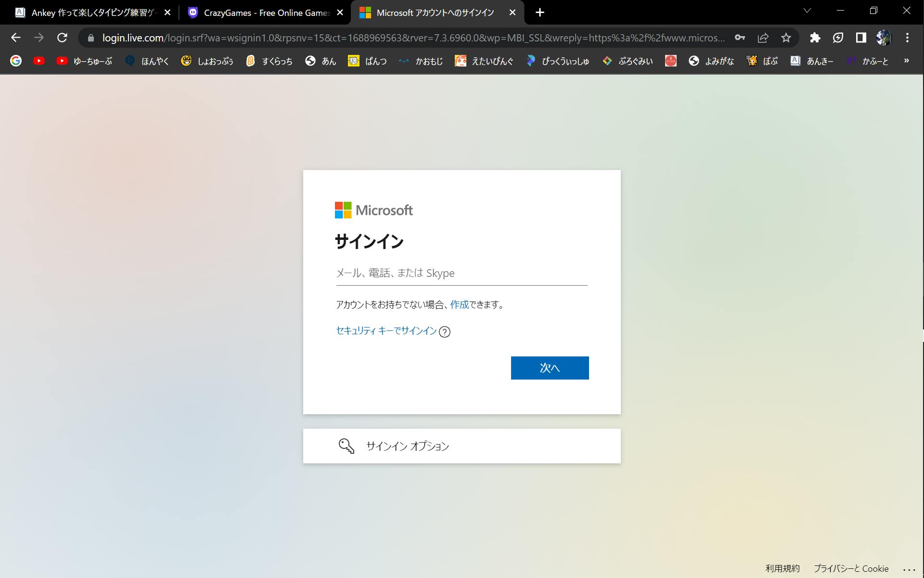
Task: Expand the footer three-dot more options
Action: click(909, 569)
